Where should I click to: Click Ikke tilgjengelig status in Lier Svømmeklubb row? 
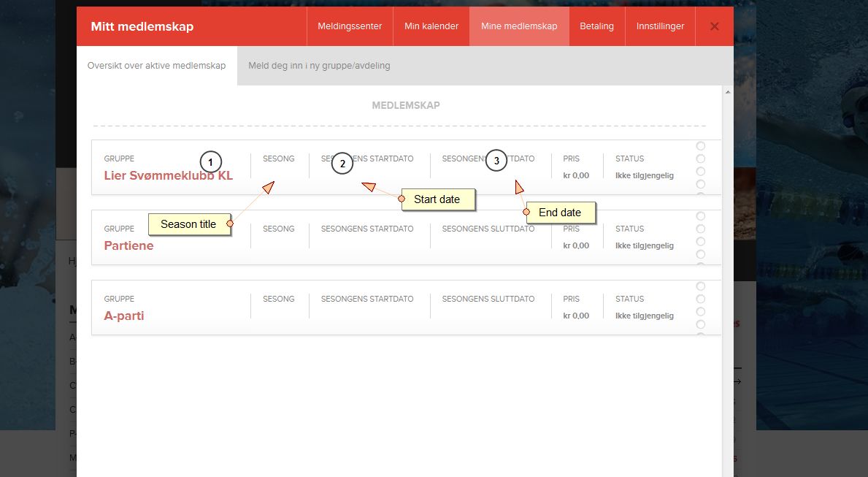645,175
